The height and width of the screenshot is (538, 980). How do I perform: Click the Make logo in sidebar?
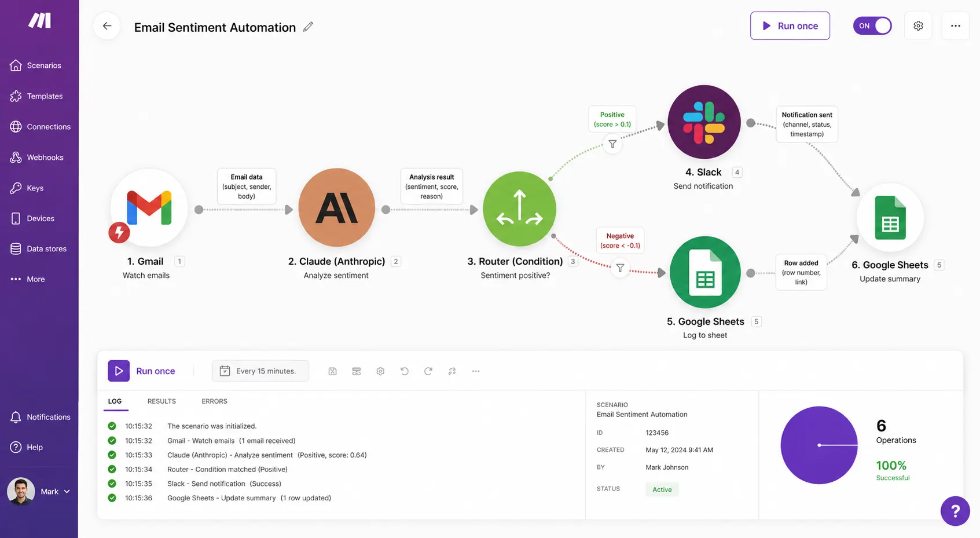pos(40,21)
